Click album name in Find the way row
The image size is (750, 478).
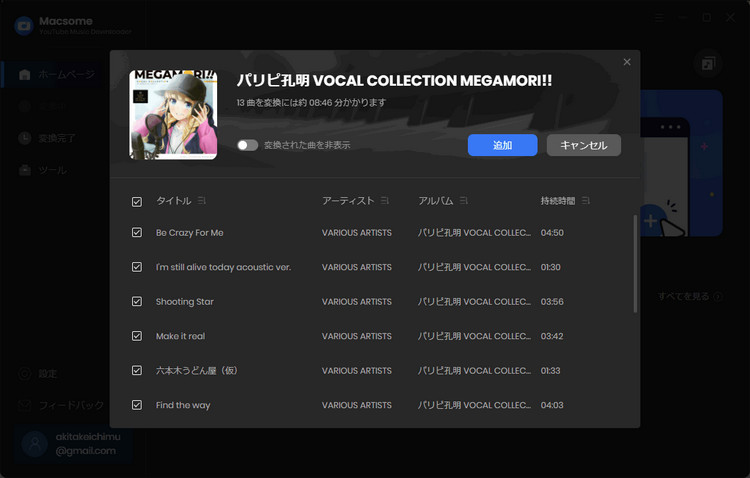click(x=474, y=405)
